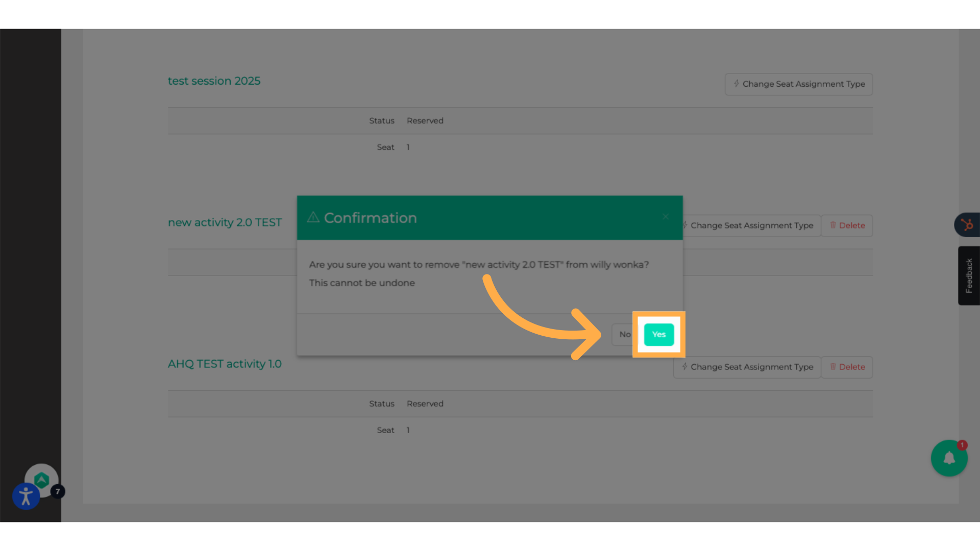Screen dimensions: 980x551
Task: Confirm removal with the Yes button
Action: tap(658, 335)
